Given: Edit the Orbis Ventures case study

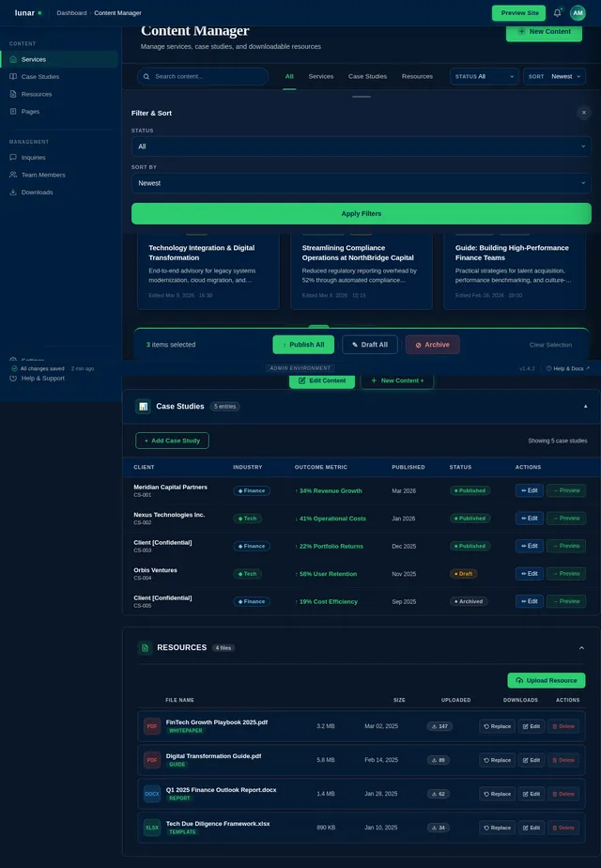Looking at the screenshot, I should 529,574.
